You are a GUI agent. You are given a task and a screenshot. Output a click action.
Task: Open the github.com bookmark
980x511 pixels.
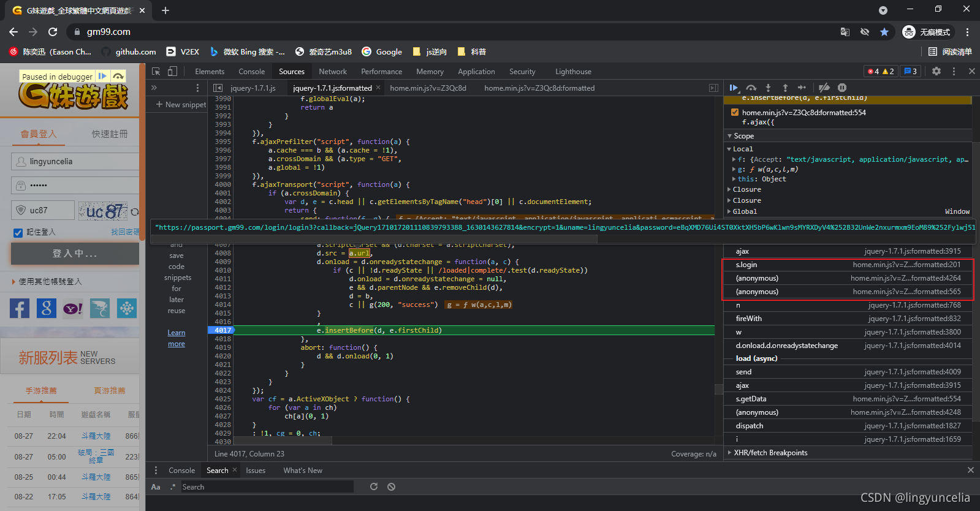[x=129, y=51]
